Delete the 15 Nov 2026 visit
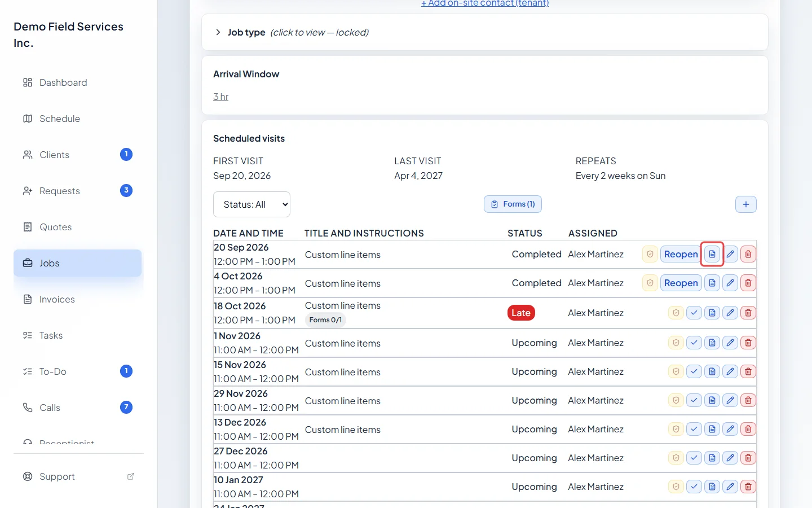Image resolution: width=812 pixels, height=508 pixels. (748, 371)
